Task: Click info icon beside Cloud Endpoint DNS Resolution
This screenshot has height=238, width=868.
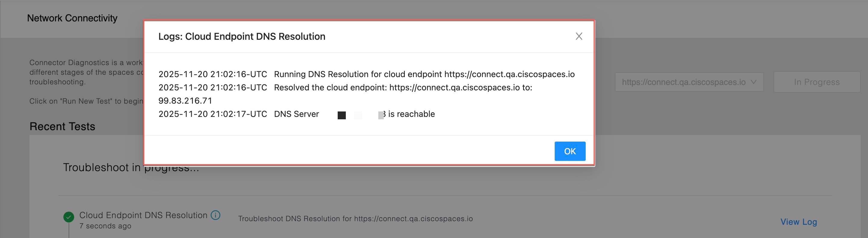Action: (x=215, y=215)
